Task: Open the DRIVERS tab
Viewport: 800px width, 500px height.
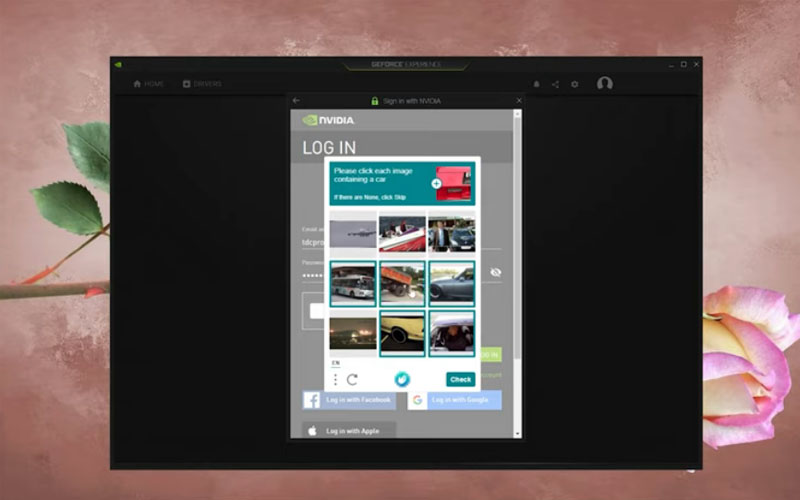Action: [202, 84]
